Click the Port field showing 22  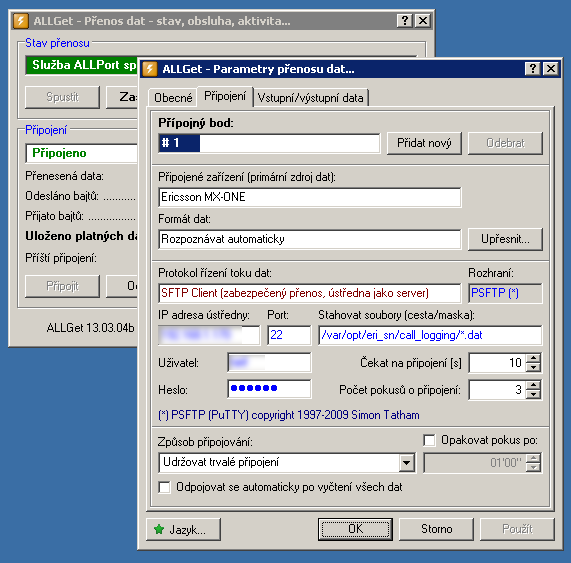289,335
